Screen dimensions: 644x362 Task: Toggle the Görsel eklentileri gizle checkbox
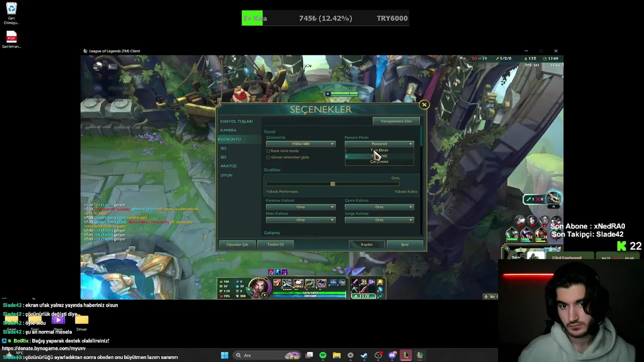268,157
